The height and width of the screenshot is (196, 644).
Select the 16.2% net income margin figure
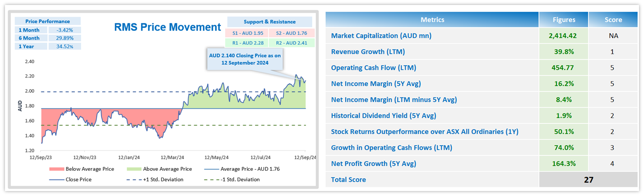pyautogui.click(x=564, y=84)
